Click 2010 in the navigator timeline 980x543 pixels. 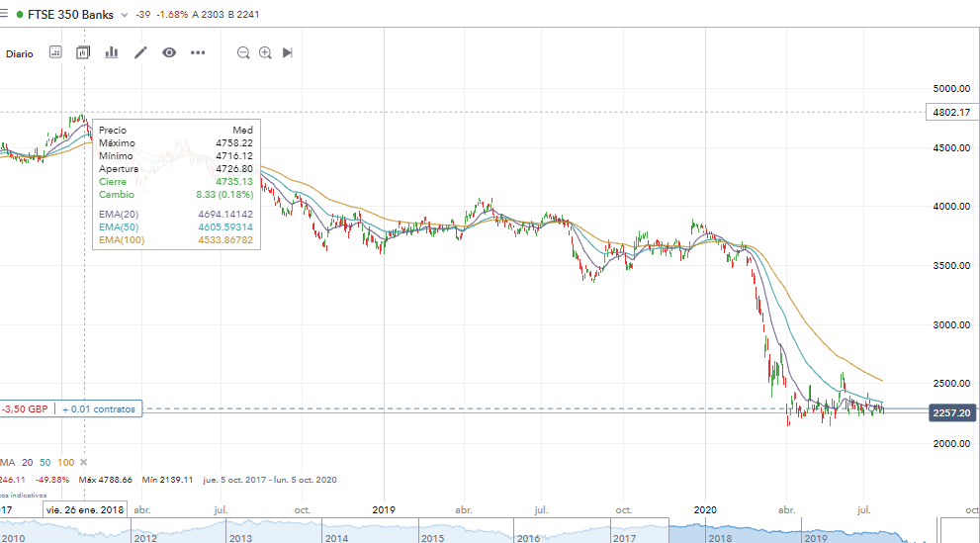[x=13, y=538]
